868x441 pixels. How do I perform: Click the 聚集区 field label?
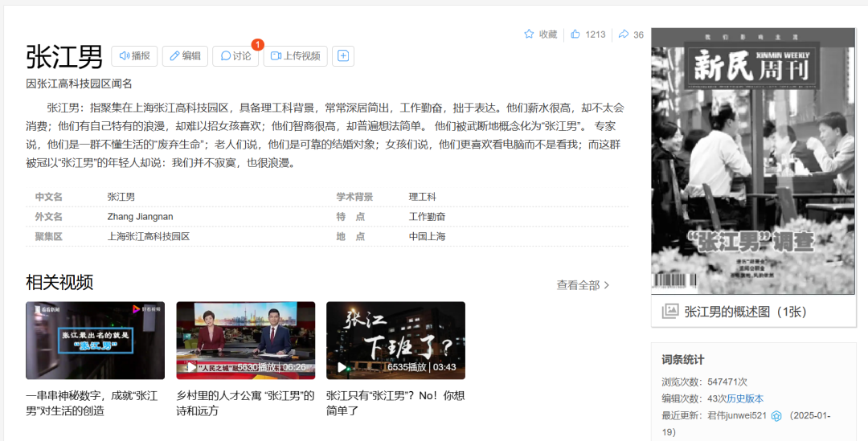(49, 236)
